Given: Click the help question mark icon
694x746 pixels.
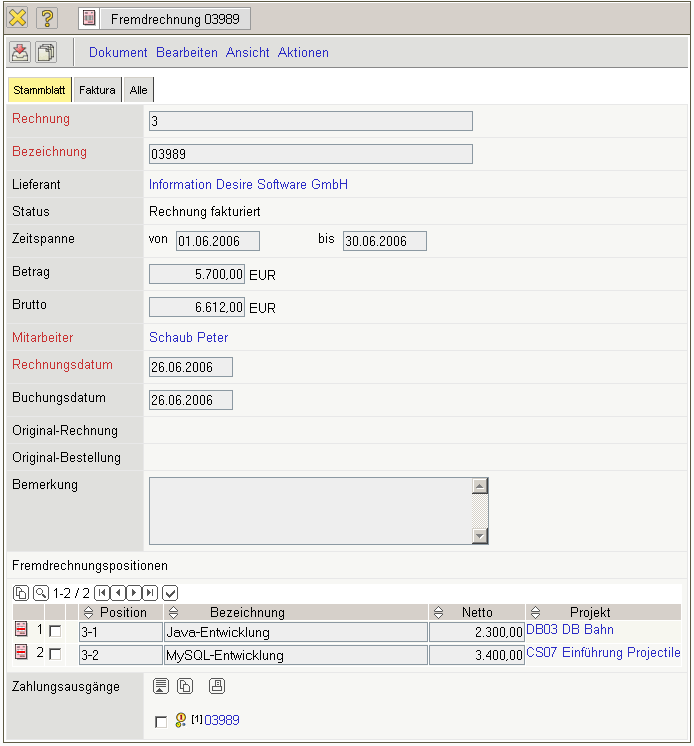Looking at the screenshot, I should pos(47,18).
